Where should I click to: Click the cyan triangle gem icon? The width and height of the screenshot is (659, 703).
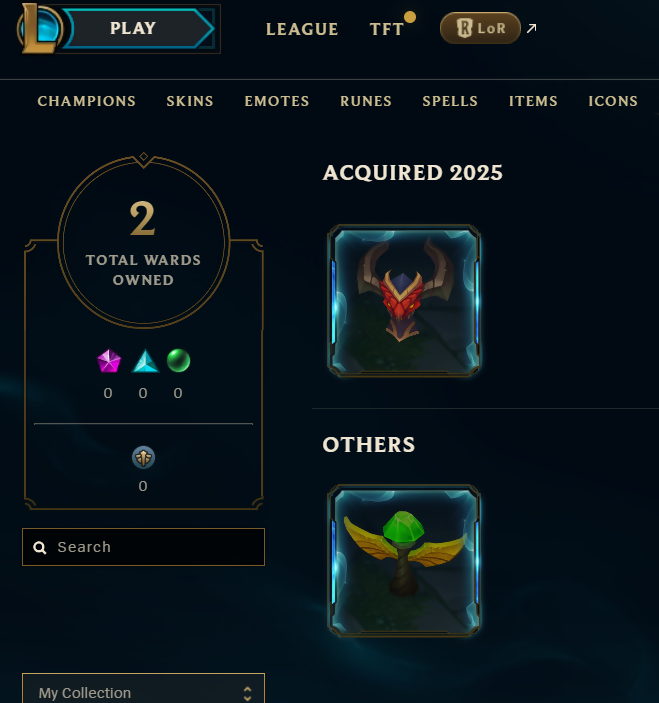pos(145,361)
